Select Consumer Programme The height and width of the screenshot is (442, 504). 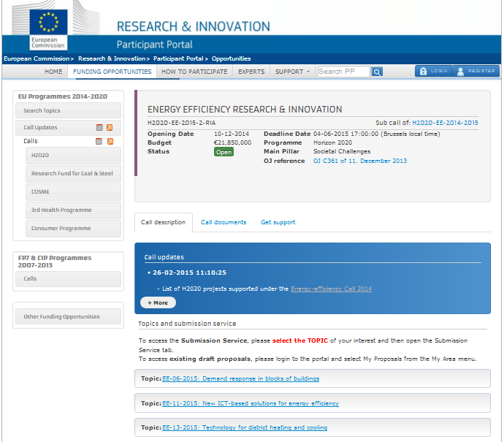73,228
